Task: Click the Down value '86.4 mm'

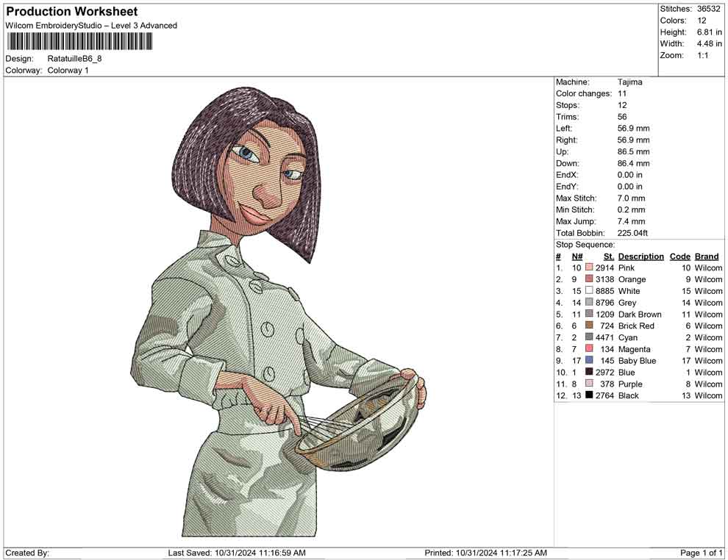Action: click(633, 163)
